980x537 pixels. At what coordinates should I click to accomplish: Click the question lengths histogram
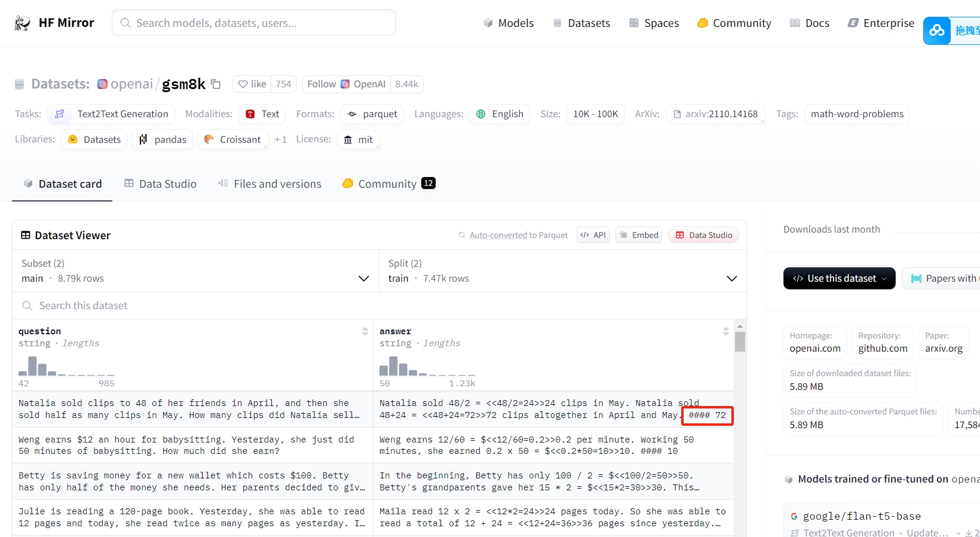(x=66, y=365)
